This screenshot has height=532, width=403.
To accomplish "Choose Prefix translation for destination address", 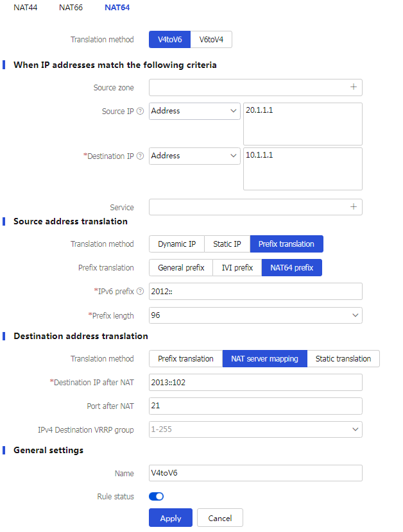I will [x=185, y=358].
